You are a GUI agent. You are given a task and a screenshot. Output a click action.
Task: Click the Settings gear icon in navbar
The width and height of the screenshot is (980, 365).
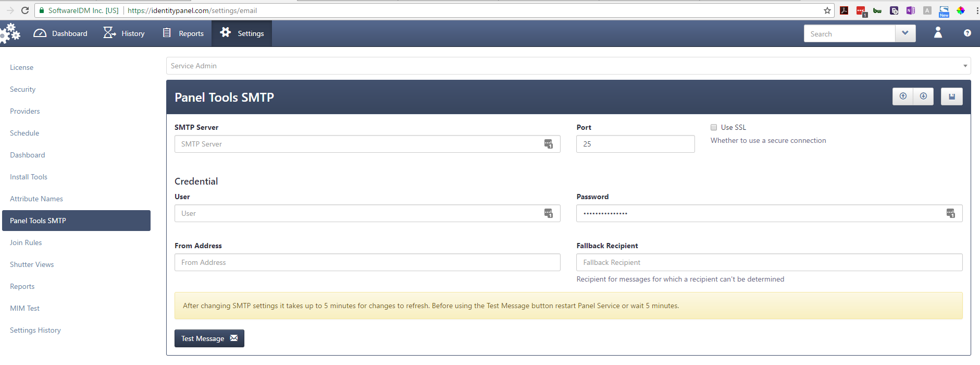point(225,32)
